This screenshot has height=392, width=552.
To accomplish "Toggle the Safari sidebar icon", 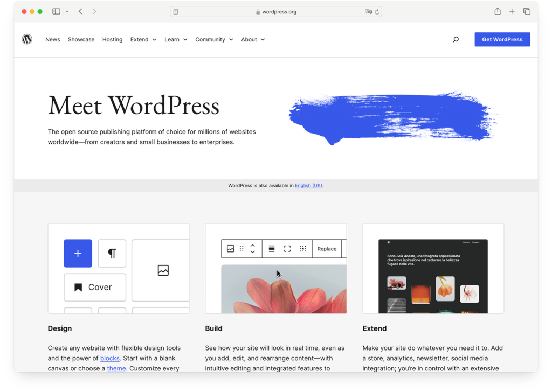I will tap(56, 11).
